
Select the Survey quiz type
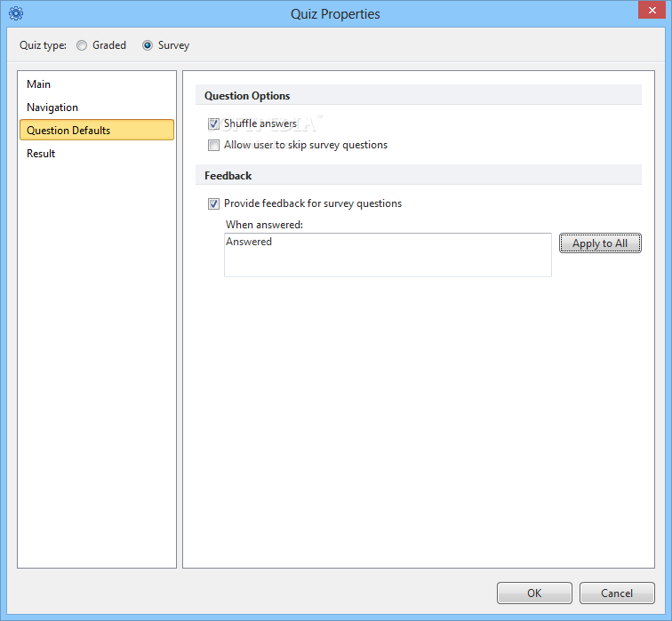(148, 45)
